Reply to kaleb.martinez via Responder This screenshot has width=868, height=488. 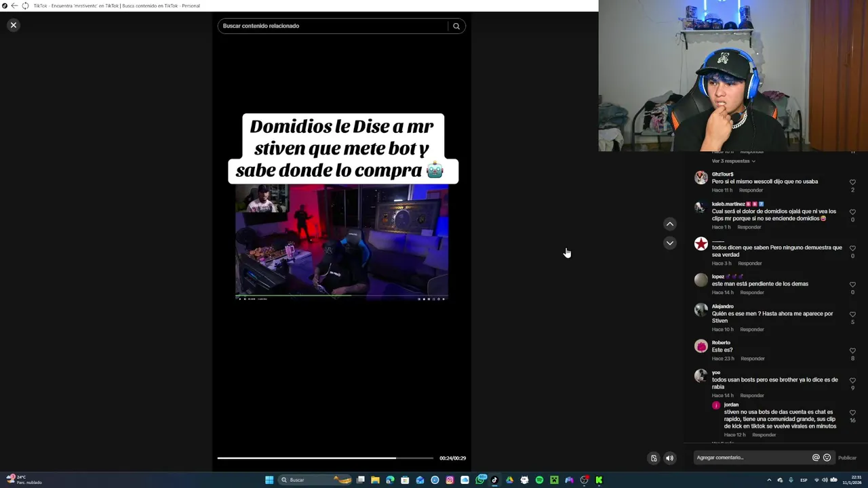[x=749, y=227]
